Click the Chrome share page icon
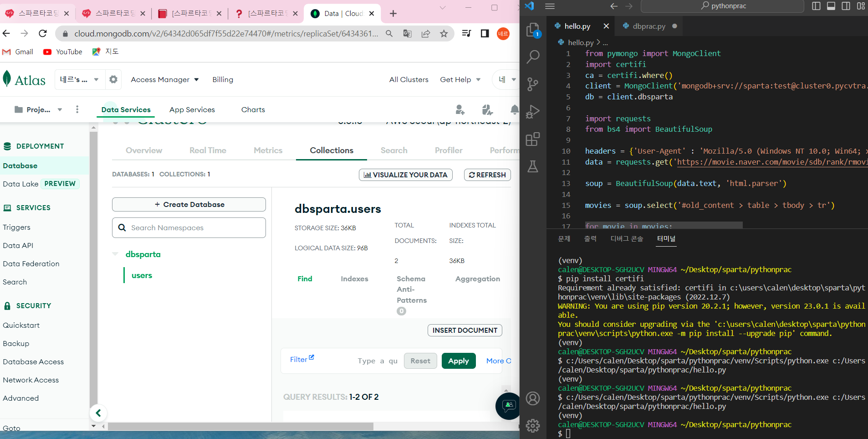 (x=426, y=33)
